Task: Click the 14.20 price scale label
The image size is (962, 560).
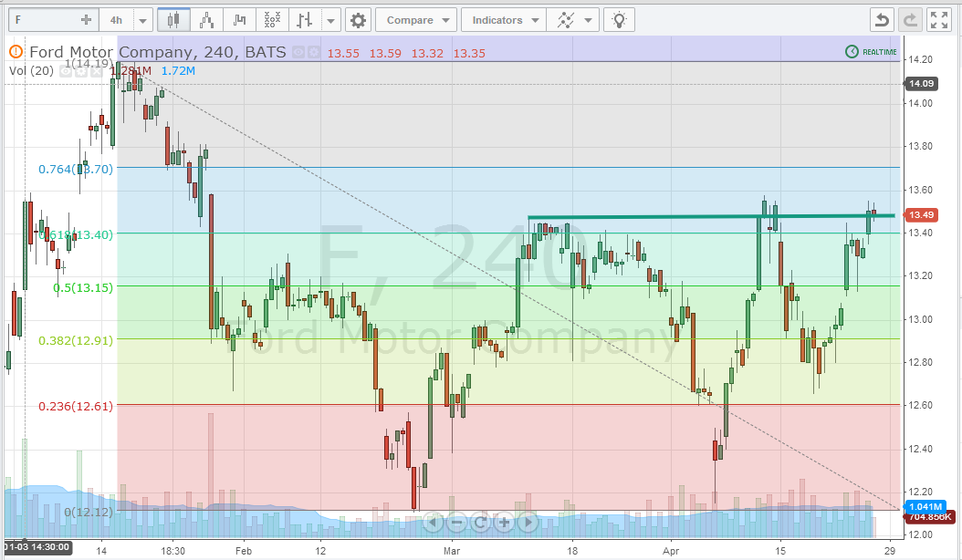Action: click(x=920, y=59)
